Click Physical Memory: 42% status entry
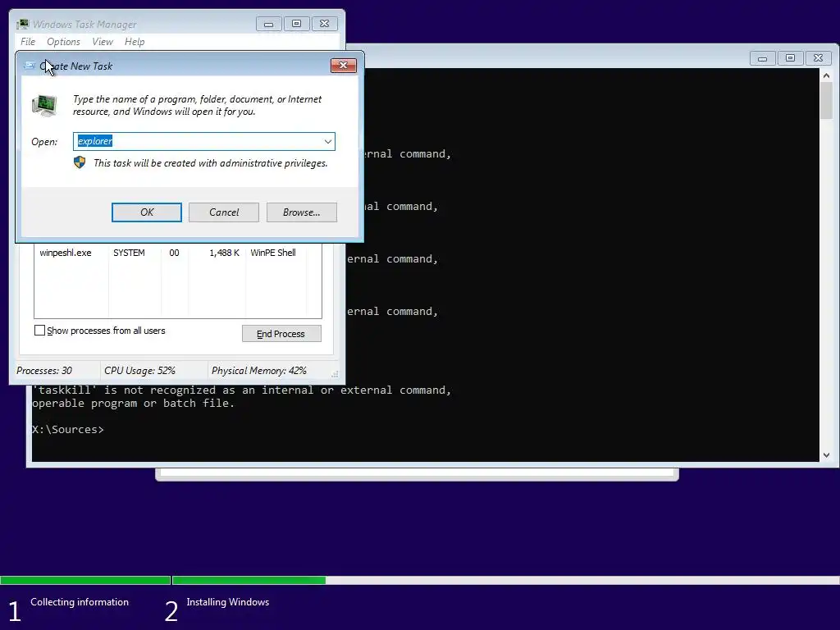Viewport: 840px width, 630px height. pyautogui.click(x=258, y=371)
